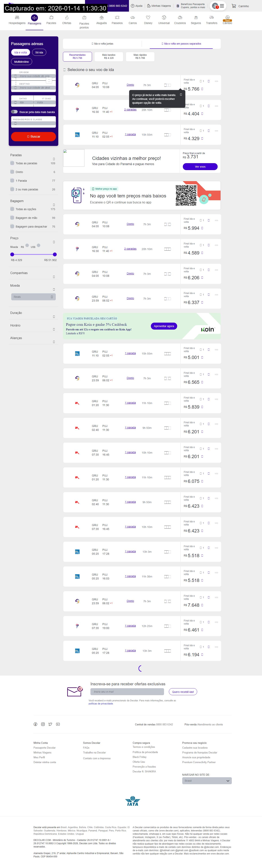The height and width of the screenshot is (868, 262).
Task: Check the Bagagem de mão filter
Action: 12,218
